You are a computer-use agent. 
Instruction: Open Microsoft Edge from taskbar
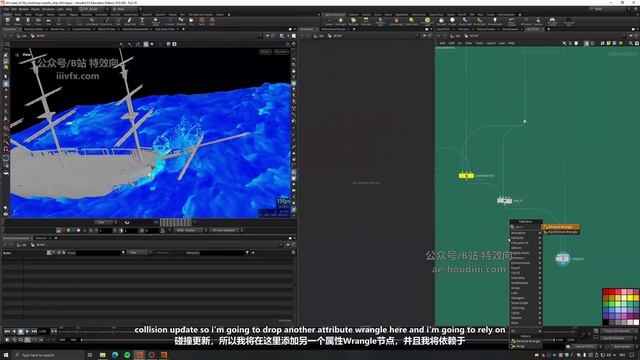point(115,355)
